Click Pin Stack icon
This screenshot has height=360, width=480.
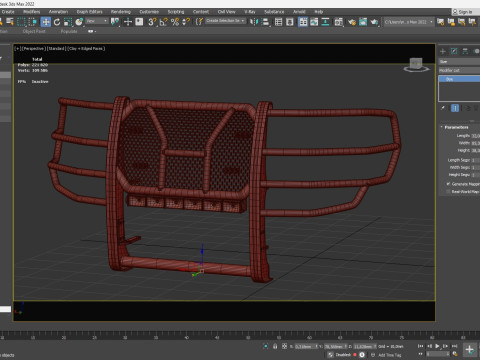pyautogui.click(x=443, y=108)
